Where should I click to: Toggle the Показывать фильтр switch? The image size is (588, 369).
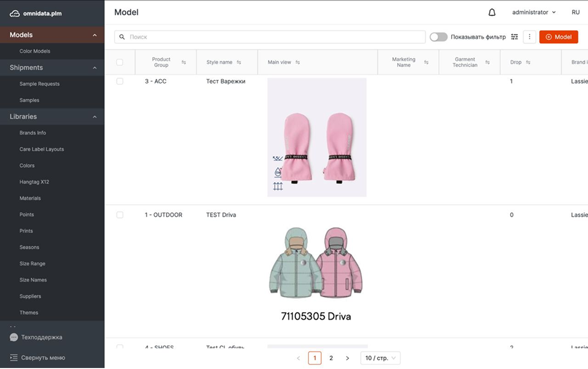(438, 37)
